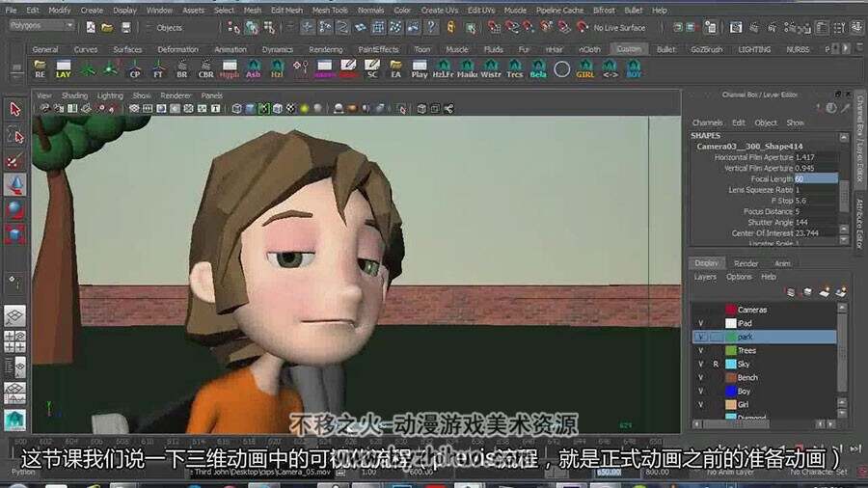Click the RE shelf icon
Screen dimensions: 868x488
coord(40,69)
